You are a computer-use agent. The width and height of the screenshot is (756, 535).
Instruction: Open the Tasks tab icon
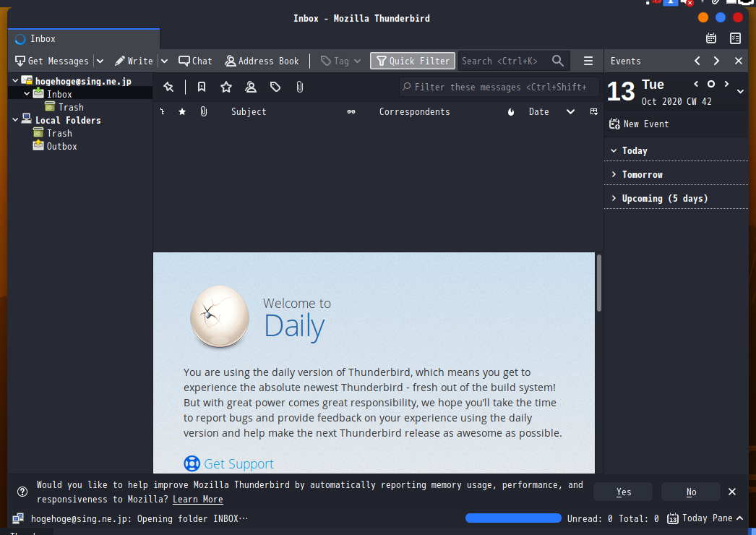pyautogui.click(x=735, y=38)
